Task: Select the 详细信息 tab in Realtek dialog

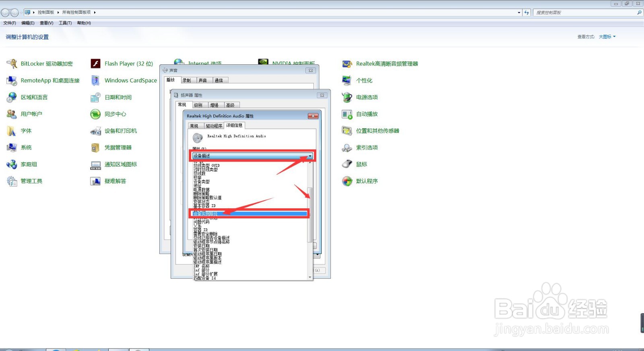Action: [234, 125]
